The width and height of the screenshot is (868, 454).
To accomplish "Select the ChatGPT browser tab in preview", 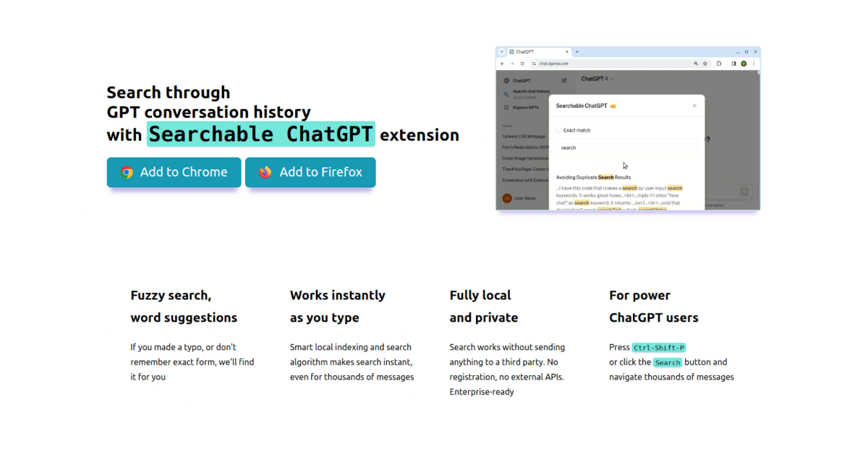I will coord(537,52).
